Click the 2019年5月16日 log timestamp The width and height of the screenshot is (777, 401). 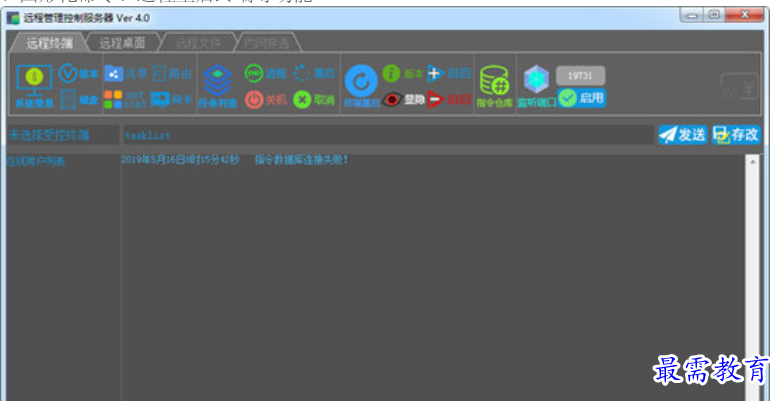[x=180, y=160]
